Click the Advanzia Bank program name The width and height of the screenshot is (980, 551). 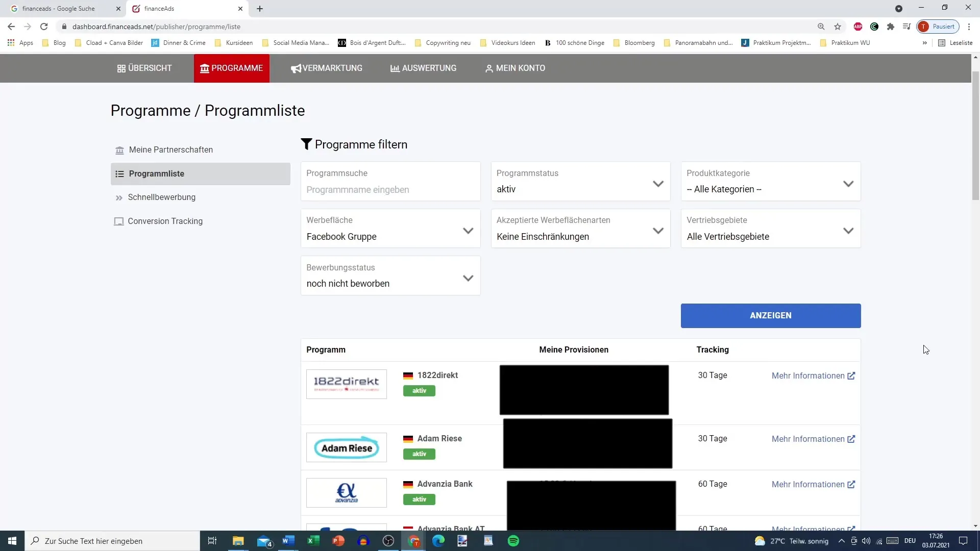coord(445,484)
